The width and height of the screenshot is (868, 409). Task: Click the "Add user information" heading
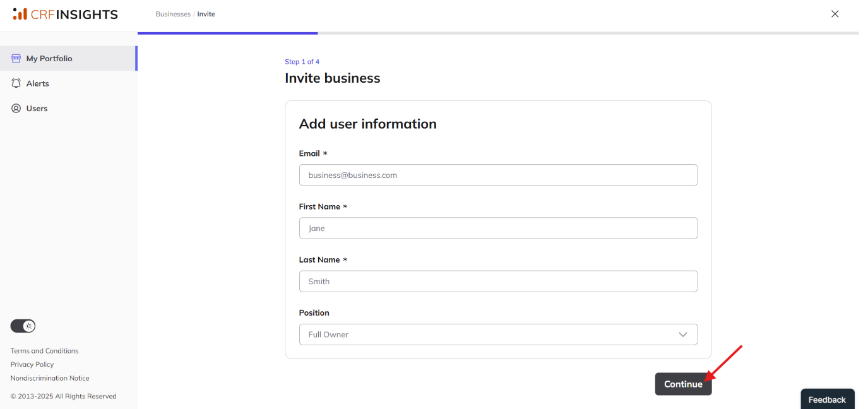(368, 124)
